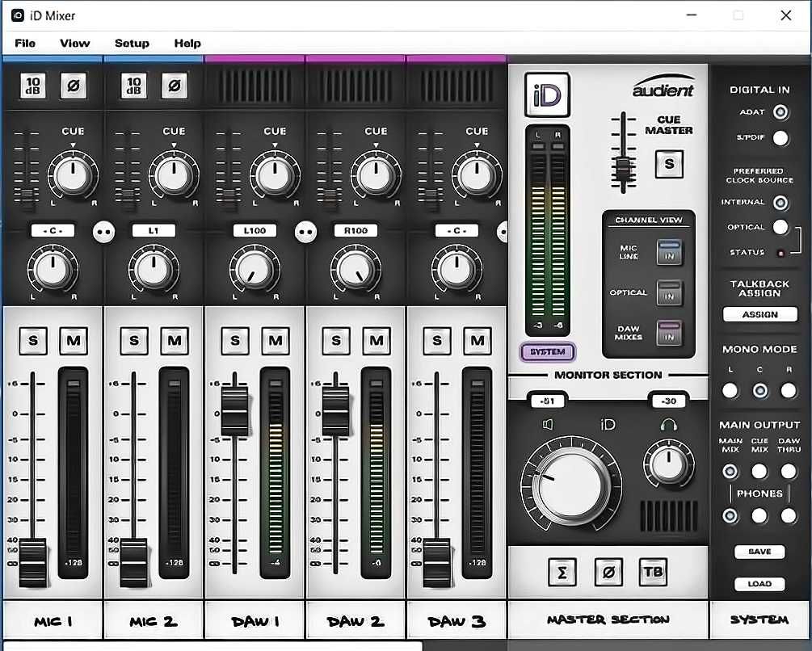Invert phase on MIC 2 channel
Viewport: 812px width, 651px height.
point(174,86)
